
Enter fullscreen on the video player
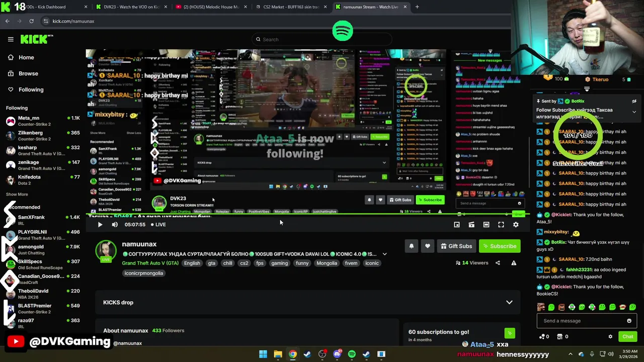tap(501, 225)
